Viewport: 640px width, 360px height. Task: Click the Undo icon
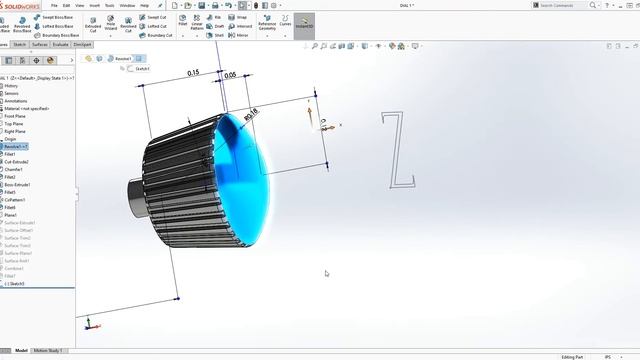[229, 6]
